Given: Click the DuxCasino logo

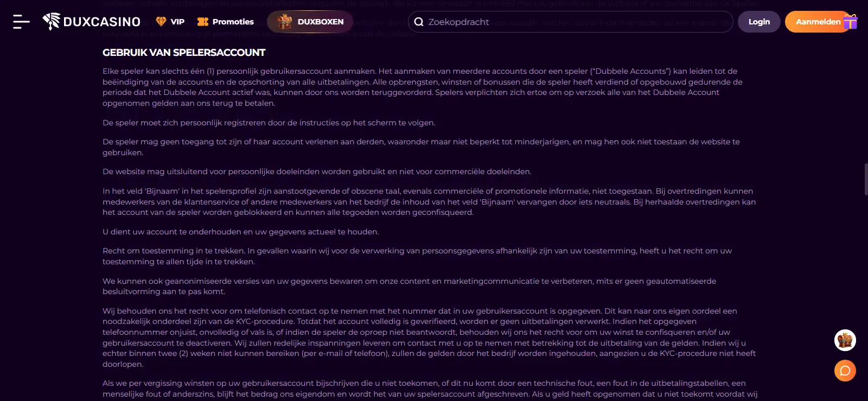Looking at the screenshot, I should tap(92, 22).
